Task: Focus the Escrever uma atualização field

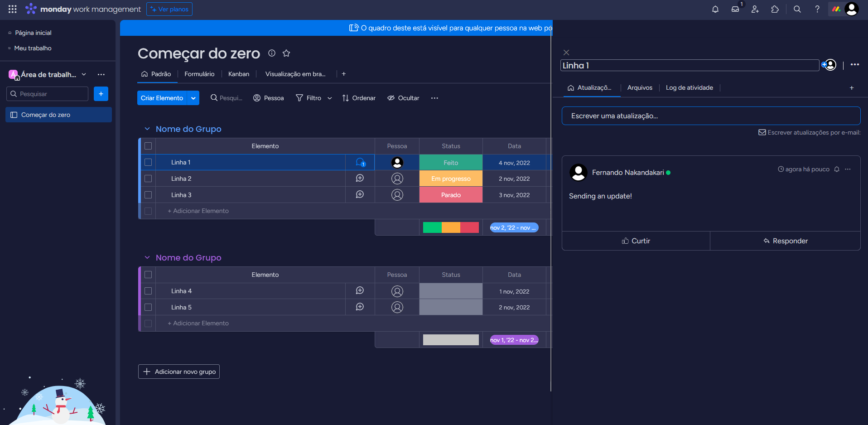Action: click(x=711, y=116)
